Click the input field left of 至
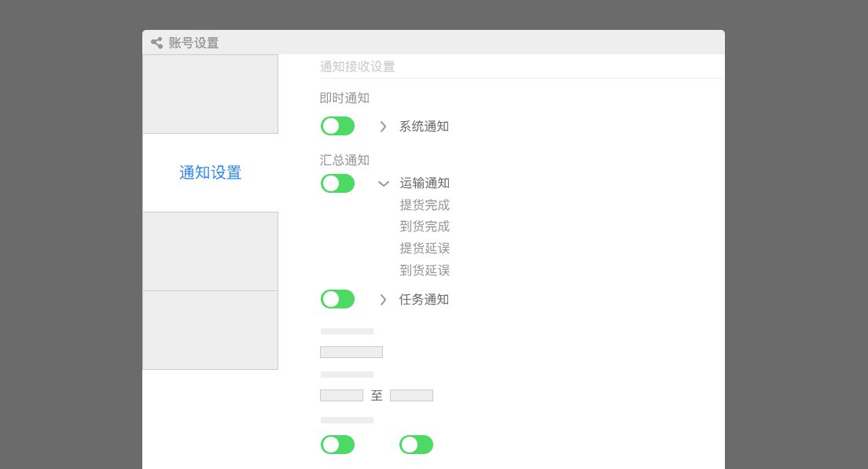This screenshot has height=469, width=868. [341, 395]
